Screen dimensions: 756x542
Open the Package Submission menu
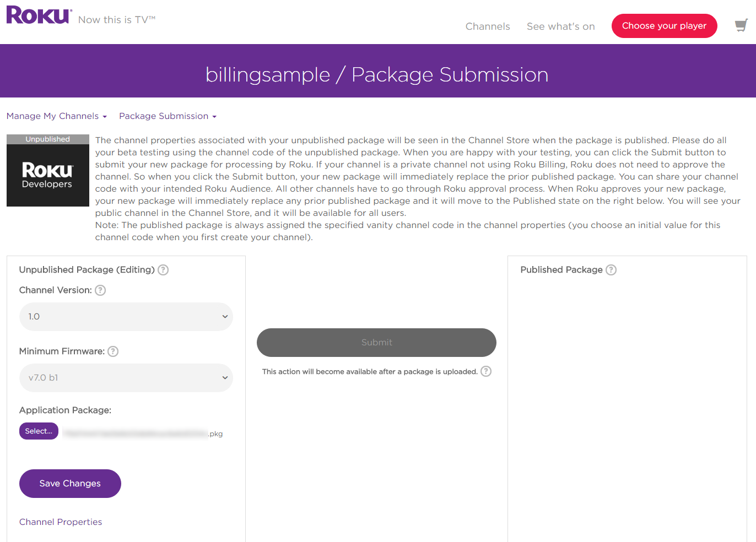(x=168, y=116)
